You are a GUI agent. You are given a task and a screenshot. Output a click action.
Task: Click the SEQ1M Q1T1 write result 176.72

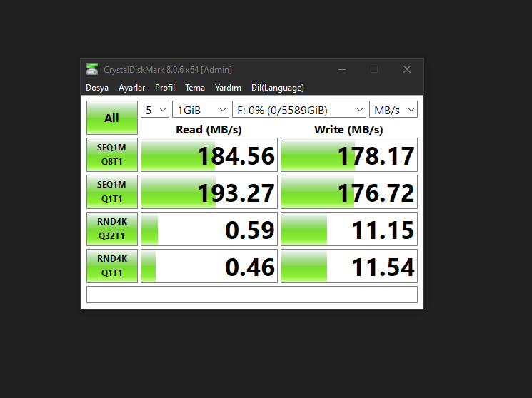click(349, 192)
